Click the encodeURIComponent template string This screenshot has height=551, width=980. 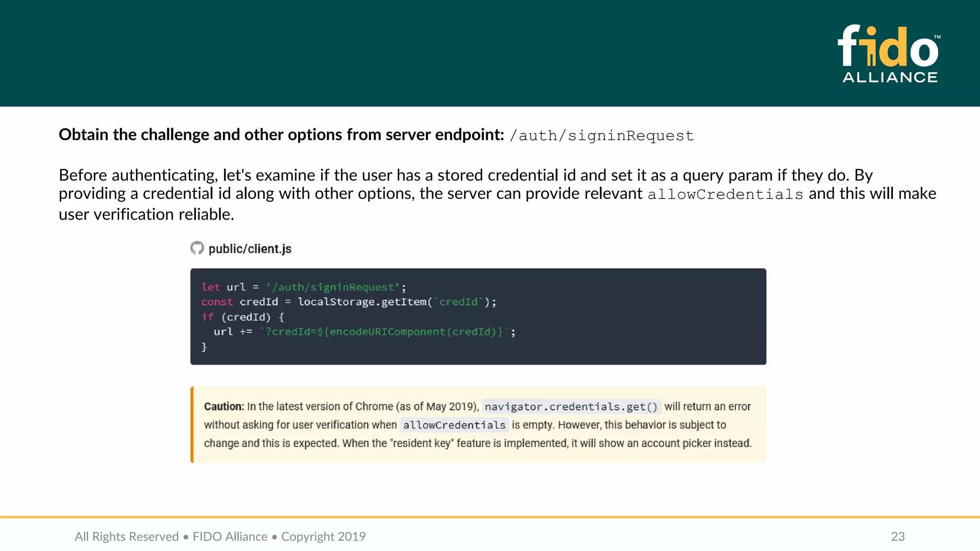pos(385,331)
